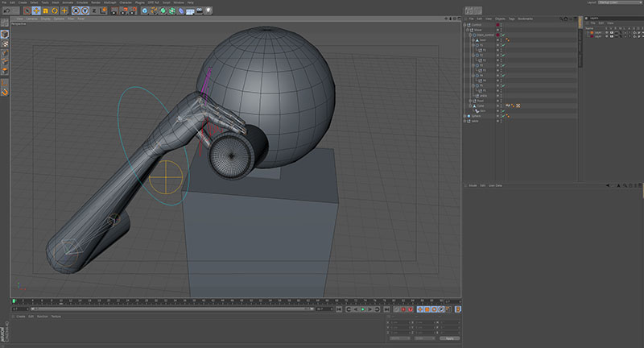Viewport: 644px width, 348px height.
Task: Play the animation forward
Action: pos(363,309)
